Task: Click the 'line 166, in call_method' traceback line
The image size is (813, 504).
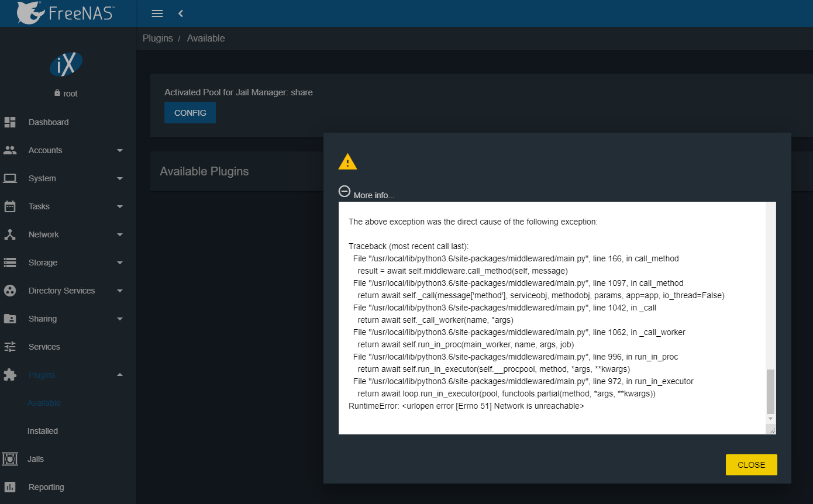Action: (x=516, y=258)
